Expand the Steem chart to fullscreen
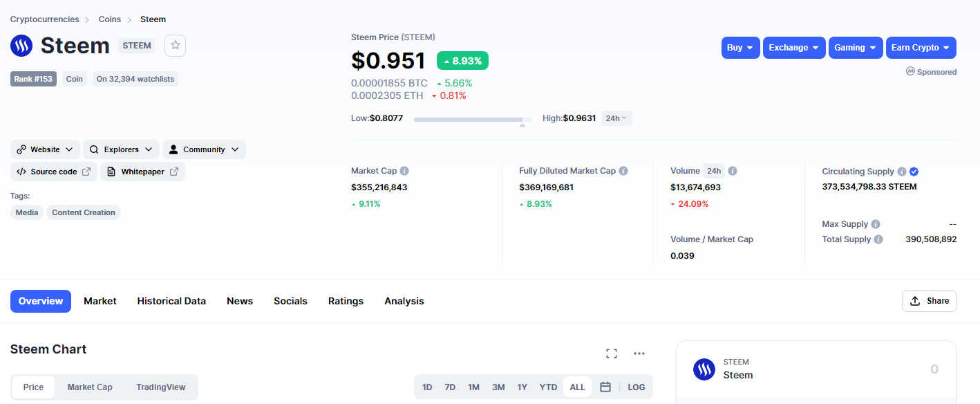 [612, 353]
